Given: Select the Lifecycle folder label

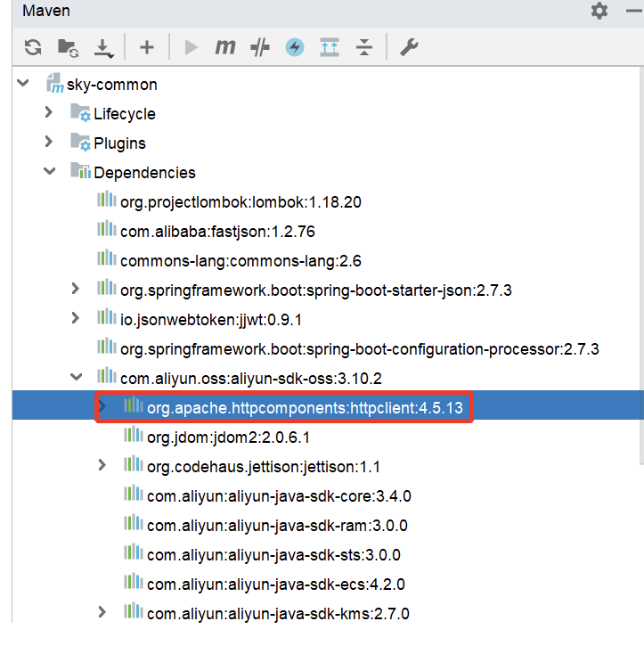Looking at the screenshot, I should 125,114.
